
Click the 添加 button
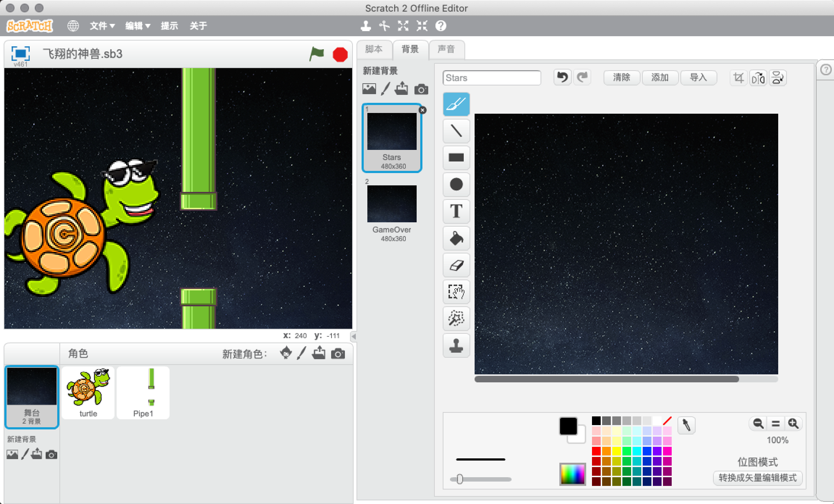pyautogui.click(x=660, y=77)
